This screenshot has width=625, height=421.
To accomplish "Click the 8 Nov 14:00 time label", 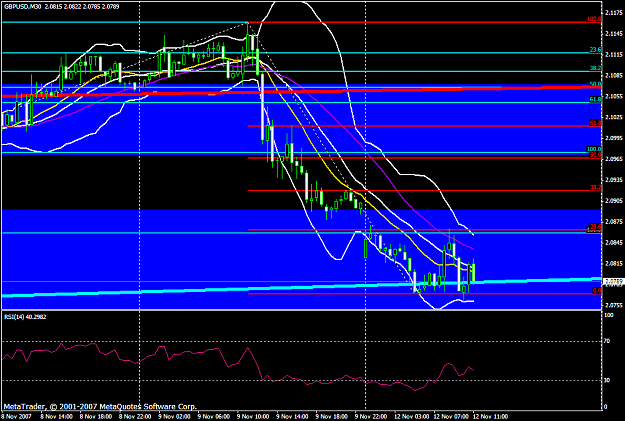I will pyautogui.click(x=56, y=417).
